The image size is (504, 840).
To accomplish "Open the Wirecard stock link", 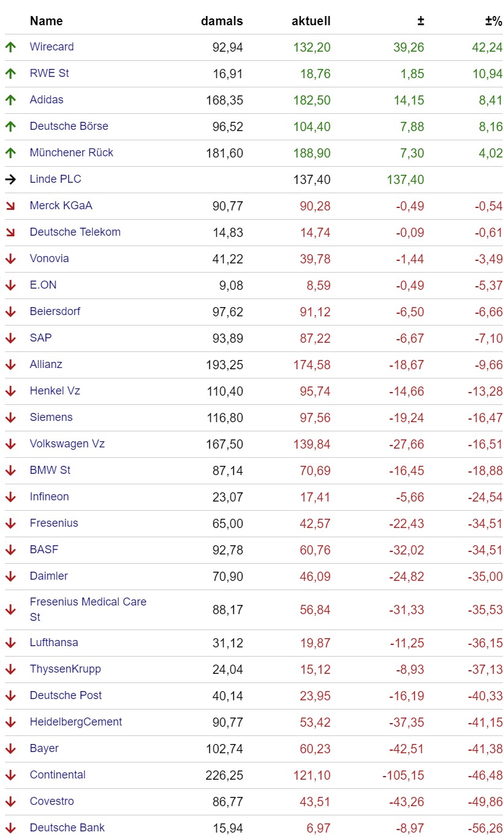I will (52, 47).
